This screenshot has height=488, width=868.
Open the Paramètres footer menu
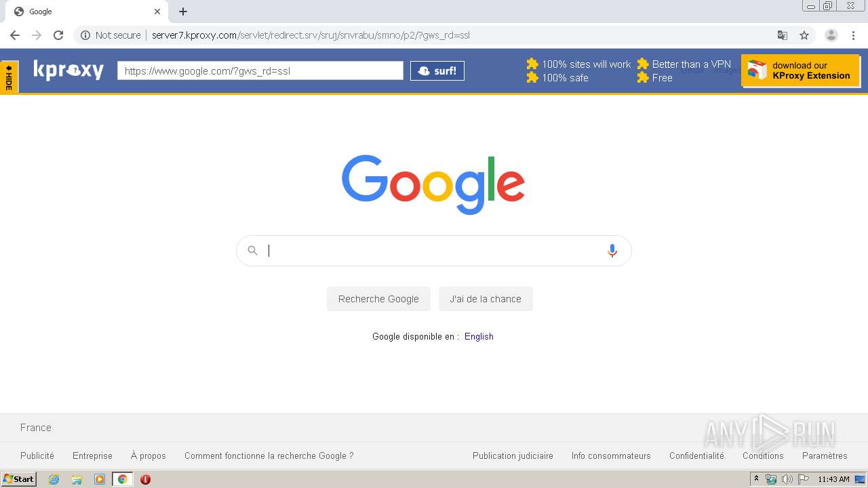[825, 456]
